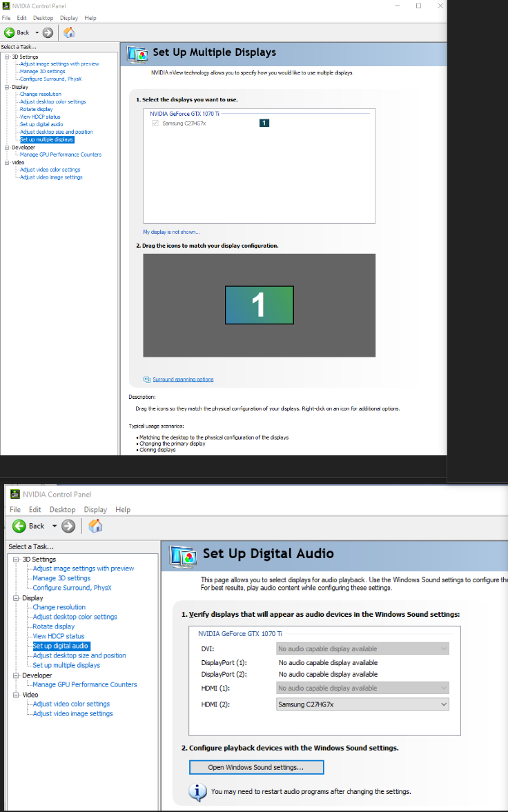
Task: Open View HDCP status in bottom window
Action: pos(59,636)
